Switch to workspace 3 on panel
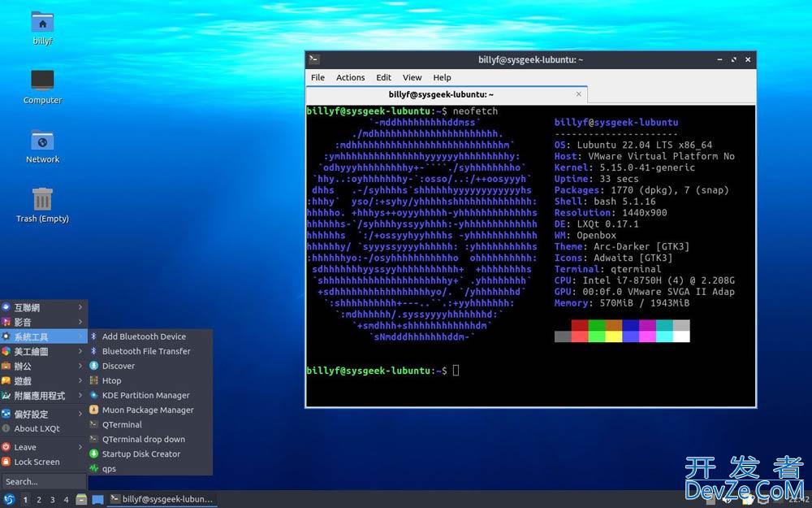Viewport: 812px width, 508px height. point(52,500)
